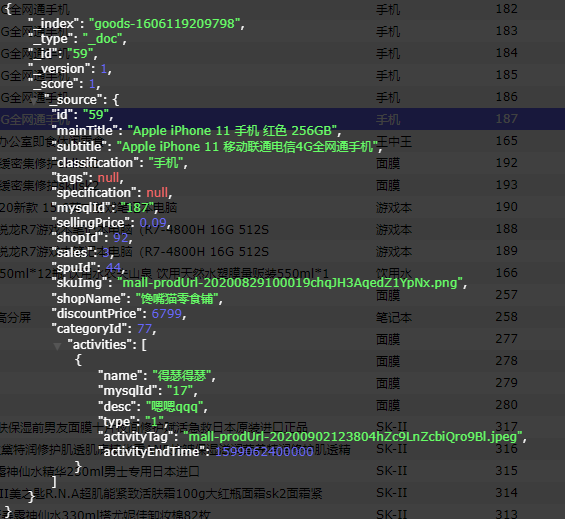The image size is (565, 519).
Task: Click the table cell with ID 189
Action: [x=506, y=250]
